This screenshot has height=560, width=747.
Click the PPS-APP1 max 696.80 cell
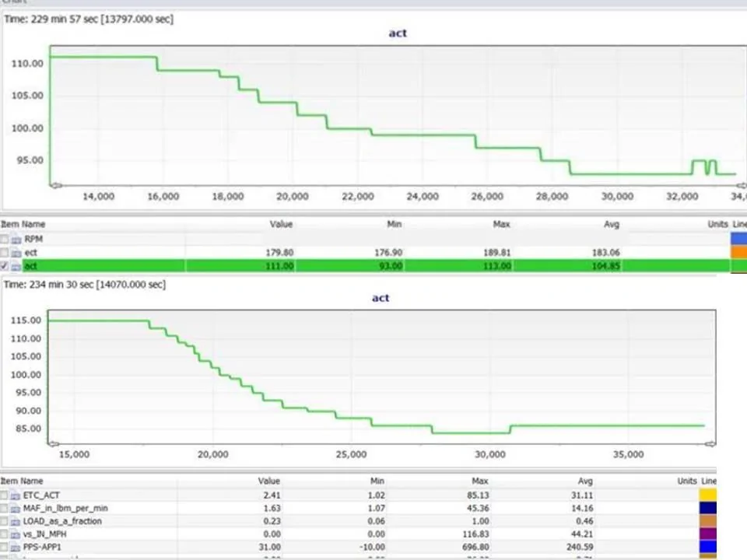pos(475,547)
